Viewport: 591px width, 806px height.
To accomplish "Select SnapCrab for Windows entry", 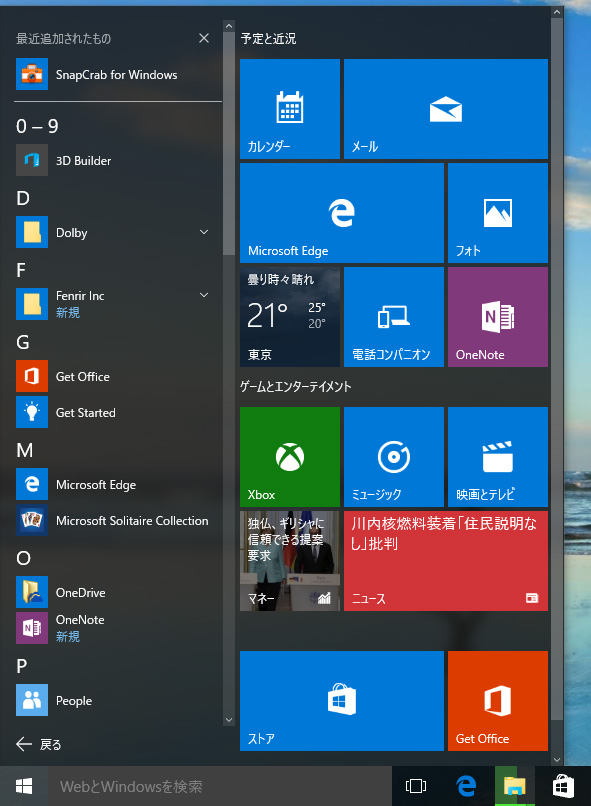I will 118,74.
